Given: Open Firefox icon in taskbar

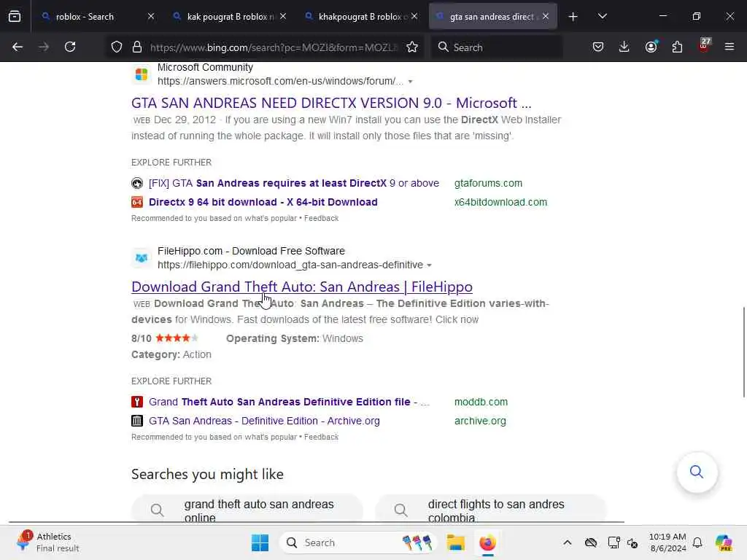Looking at the screenshot, I should click(x=487, y=542).
